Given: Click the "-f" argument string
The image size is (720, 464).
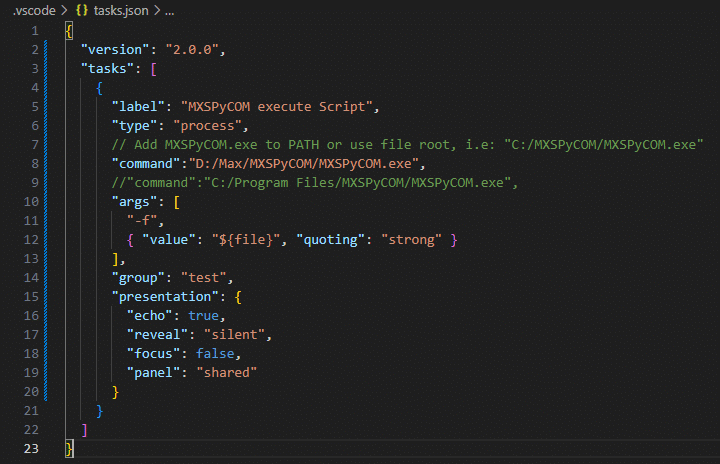Looking at the screenshot, I should (x=142, y=221).
